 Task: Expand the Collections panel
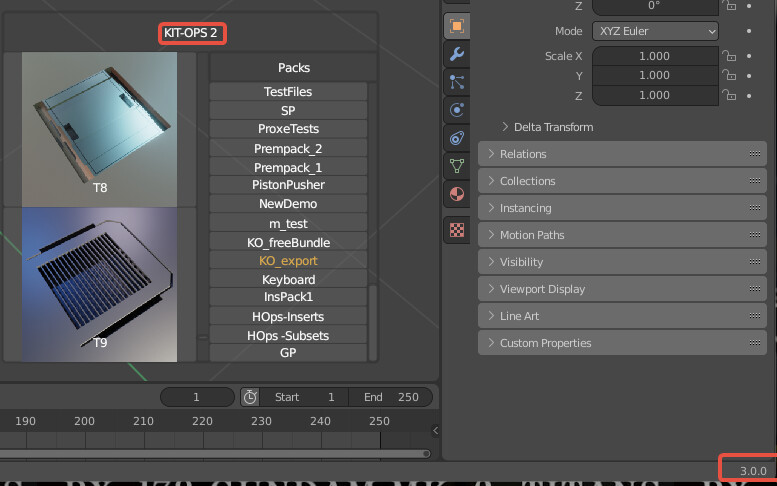point(622,181)
